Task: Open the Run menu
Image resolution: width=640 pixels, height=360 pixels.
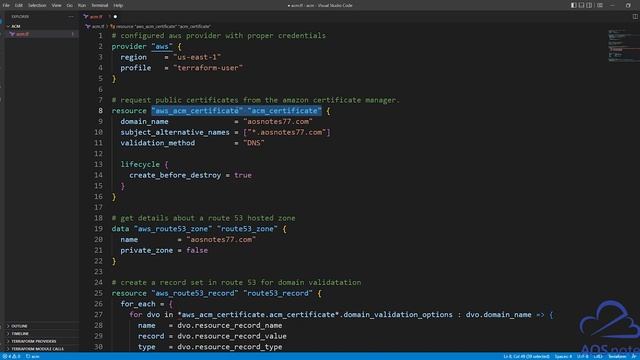Action: [82, 5]
